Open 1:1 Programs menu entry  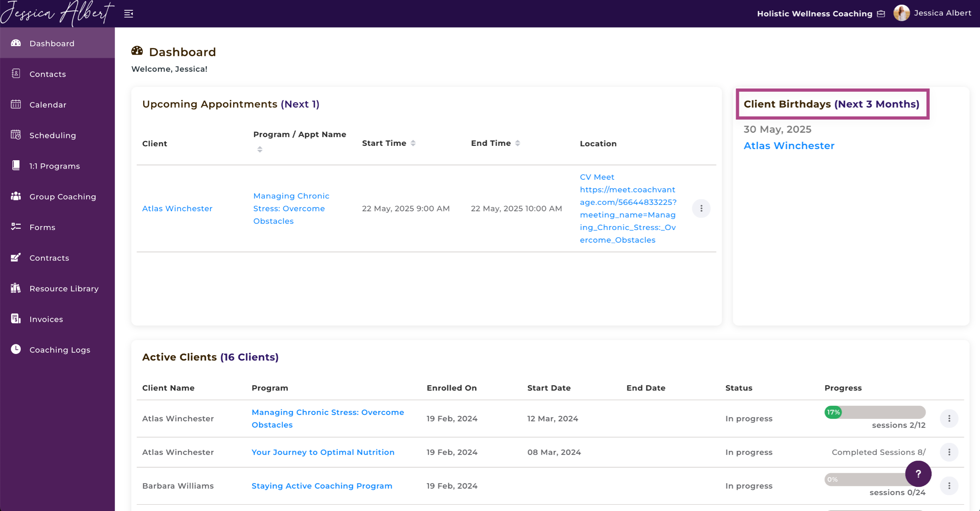57,166
